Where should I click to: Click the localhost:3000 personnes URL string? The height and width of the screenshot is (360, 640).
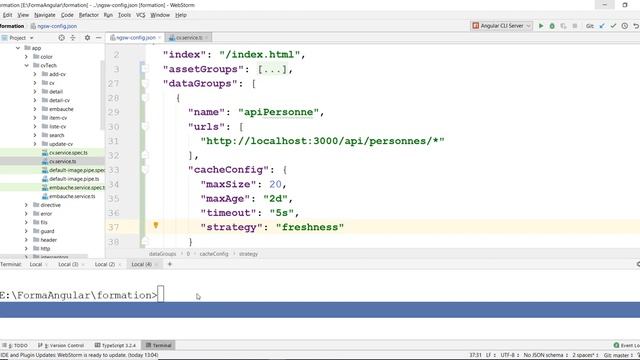tap(322, 141)
